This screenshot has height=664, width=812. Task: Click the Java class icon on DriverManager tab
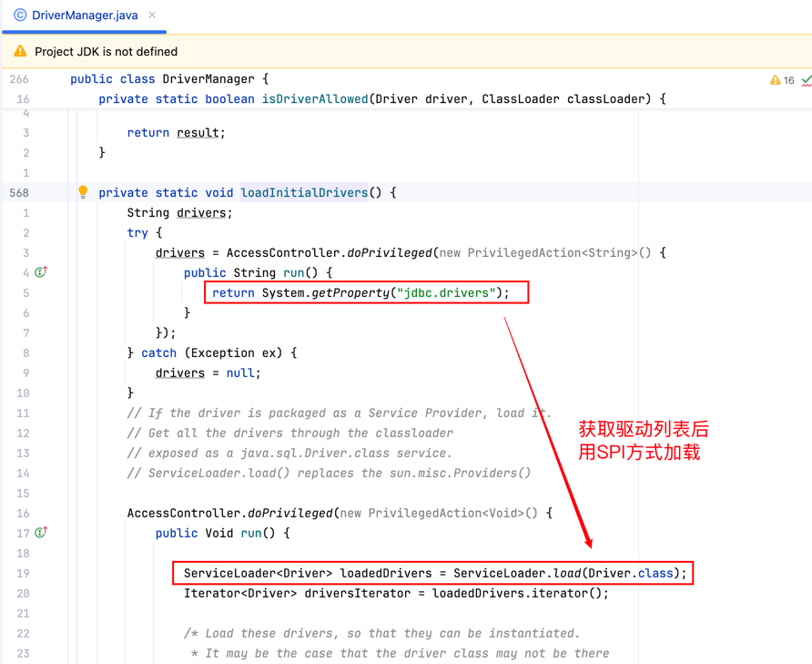click(x=20, y=15)
